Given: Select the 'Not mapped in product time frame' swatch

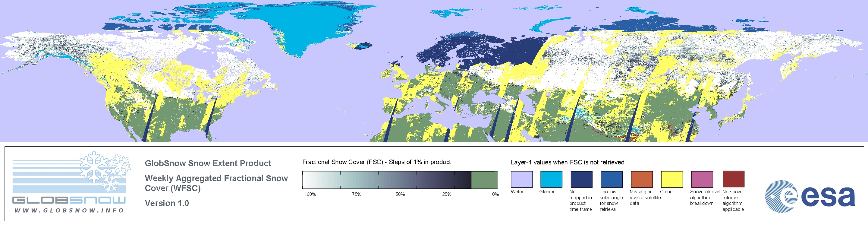Looking at the screenshot, I should (x=581, y=179).
